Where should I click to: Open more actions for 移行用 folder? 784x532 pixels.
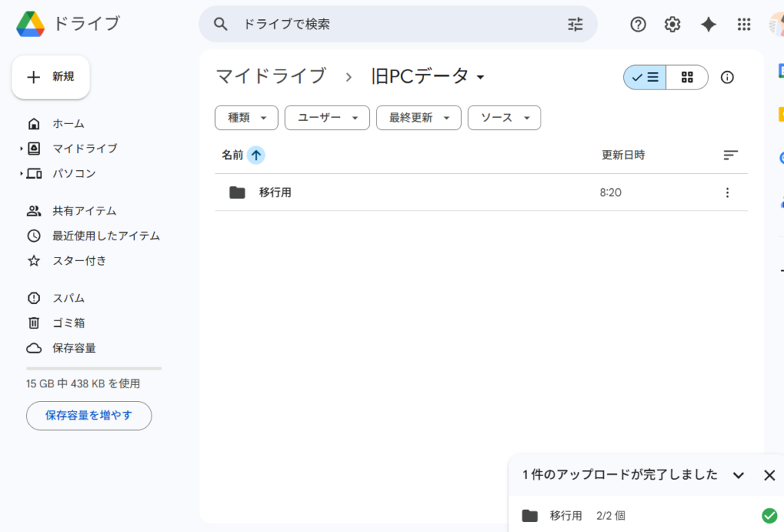(727, 193)
